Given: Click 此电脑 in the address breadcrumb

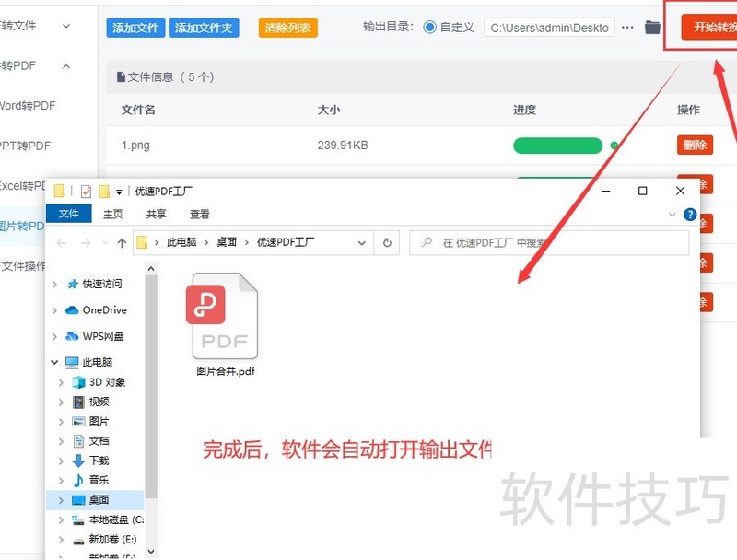Looking at the screenshot, I should [181, 242].
